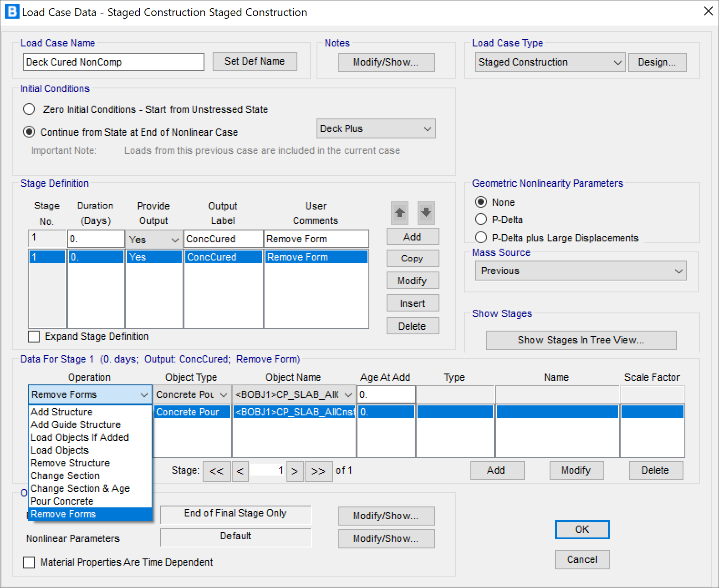The height and width of the screenshot is (588, 719).
Task: Jump to last stage with >> button
Action: pyautogui.click(x=318, y=471)
